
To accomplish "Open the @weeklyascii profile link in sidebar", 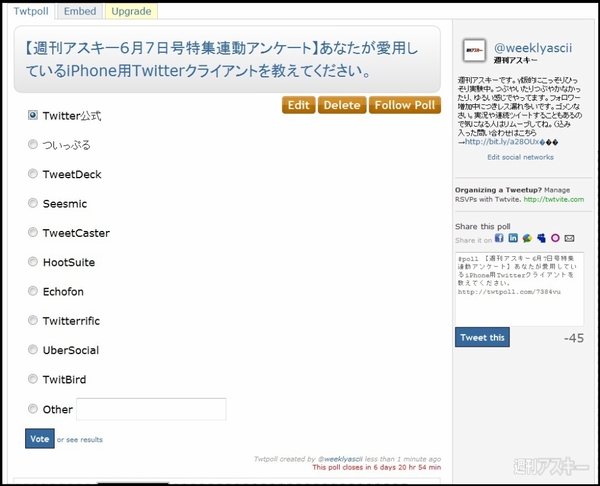I will [533, 48].
